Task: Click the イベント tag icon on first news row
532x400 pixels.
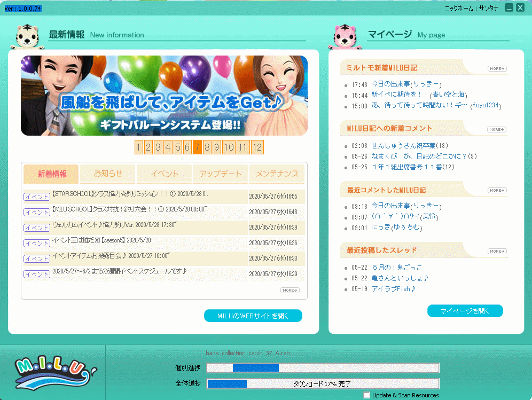Action: click(x=37, y=197)
